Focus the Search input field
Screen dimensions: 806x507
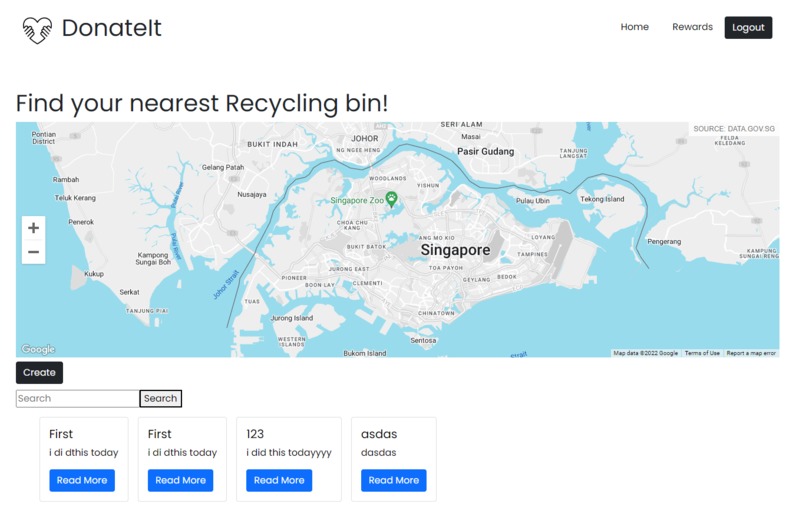point(78,399)
